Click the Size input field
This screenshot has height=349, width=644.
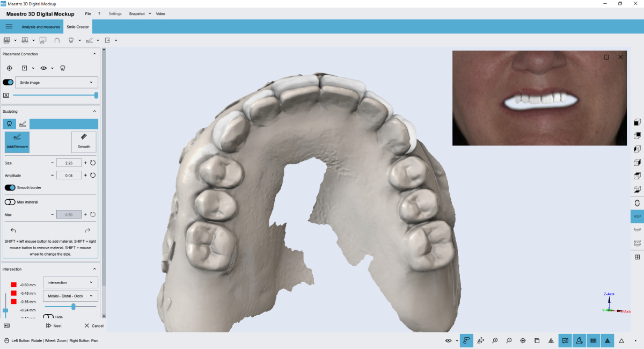coord(69,163)
